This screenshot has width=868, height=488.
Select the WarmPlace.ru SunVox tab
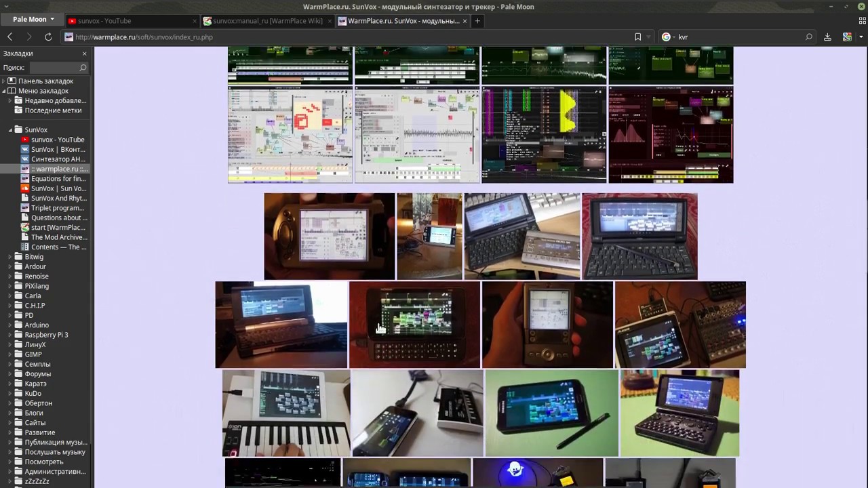pyautogui.click(x=403, y=21)
